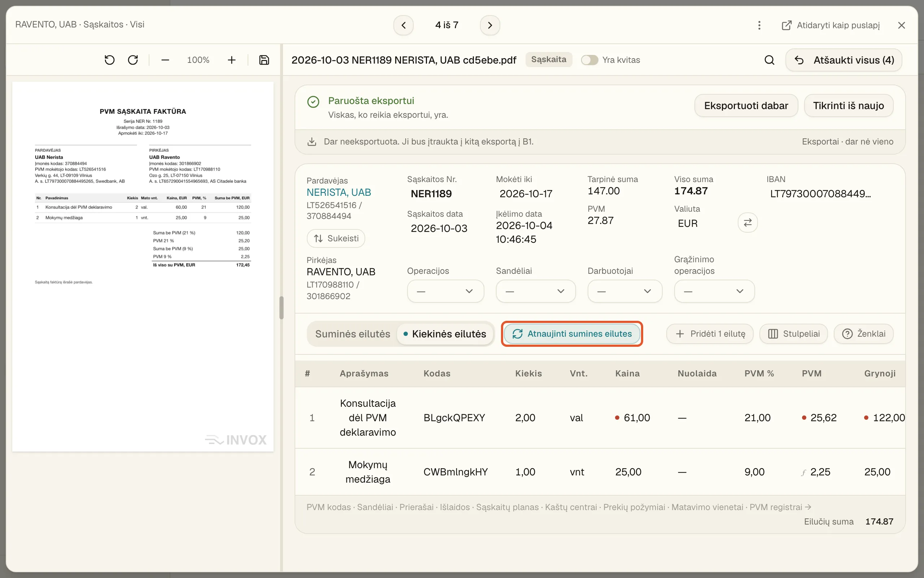The image size is (924, 578).
Task: Click the Kaina cell 61,00
Action: pos(636,418)
